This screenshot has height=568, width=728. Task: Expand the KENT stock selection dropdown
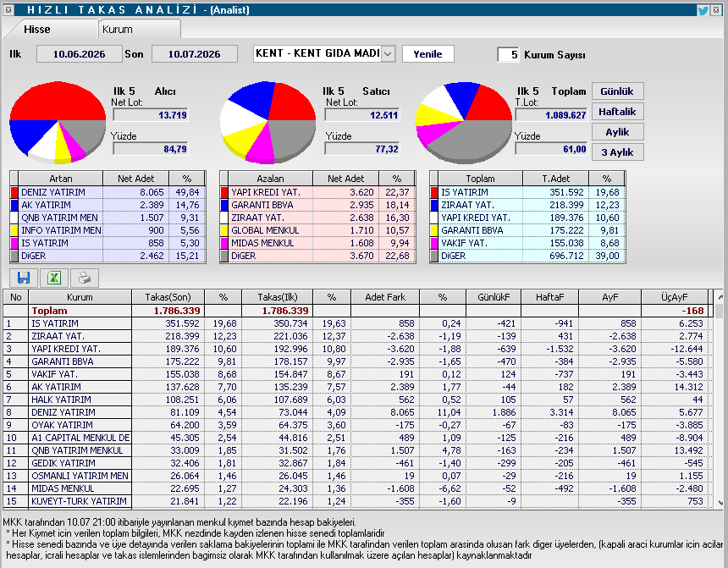point(389,54)
